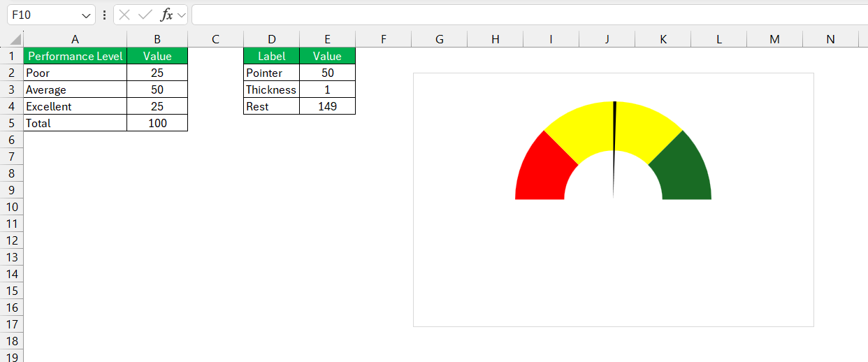Click the Excellent value cell in B4
This screenshot has width=868, height=362.
[x=157, y=106]
